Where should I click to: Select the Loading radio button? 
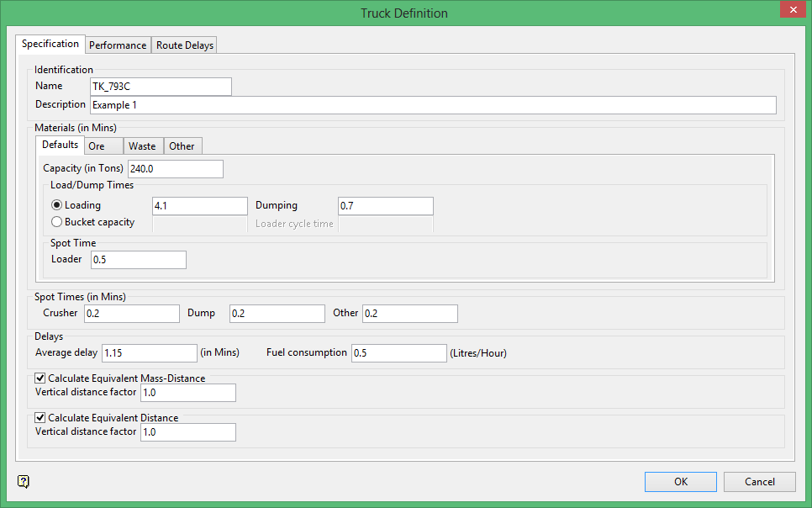pos(57,205)
